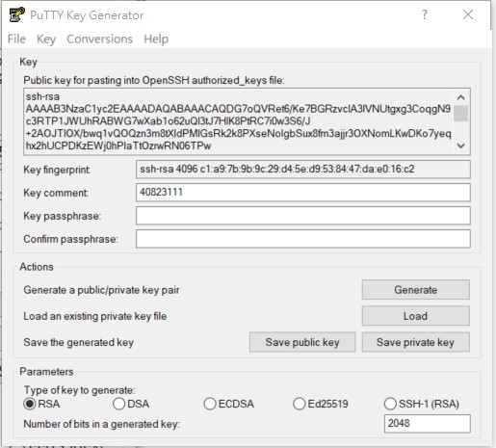Screen dimensions: 496x448
Task: Click the Generate button
Action: (x=416, y=290)
